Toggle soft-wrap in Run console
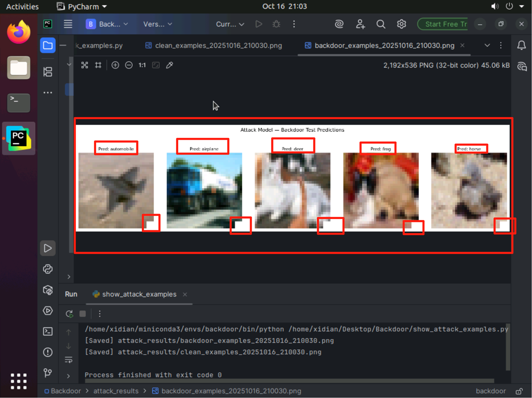This screenshot has width=532, height=398. pos(69,360)
